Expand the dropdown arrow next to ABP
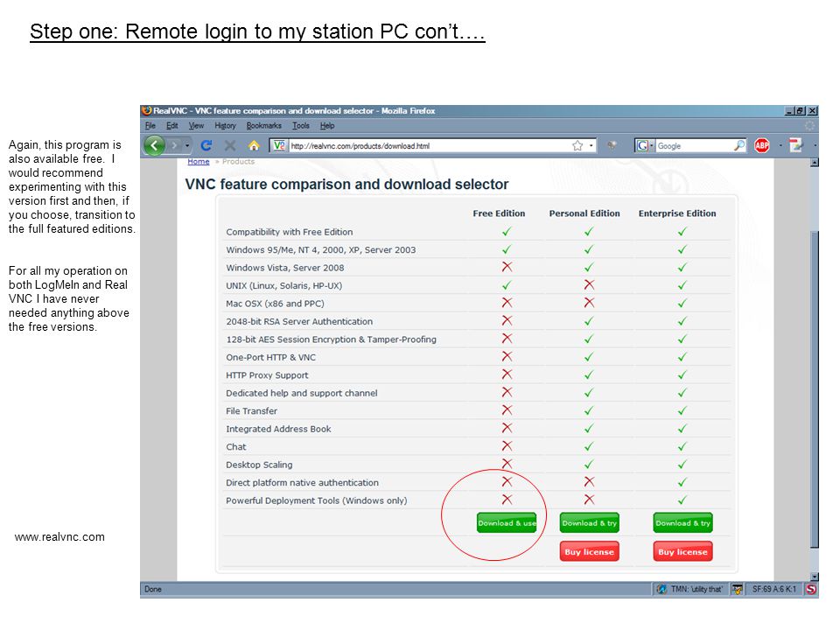840x630 pixels. 780,145
